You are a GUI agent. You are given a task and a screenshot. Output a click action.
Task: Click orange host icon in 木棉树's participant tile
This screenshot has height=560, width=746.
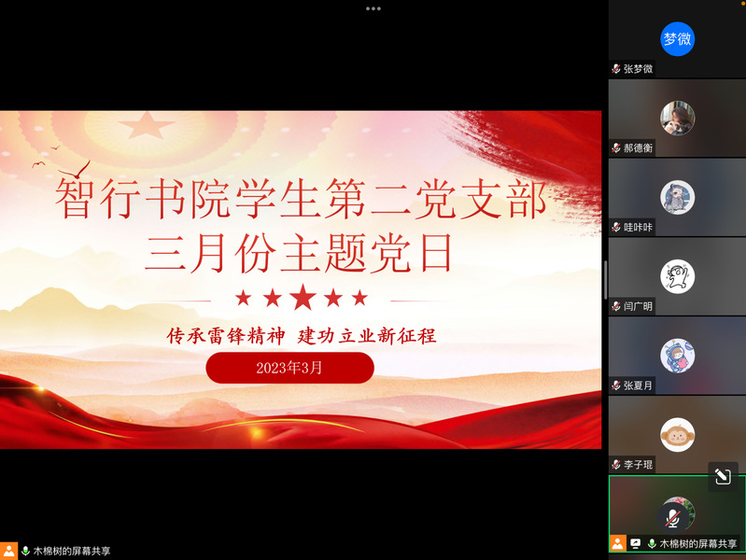617,543
